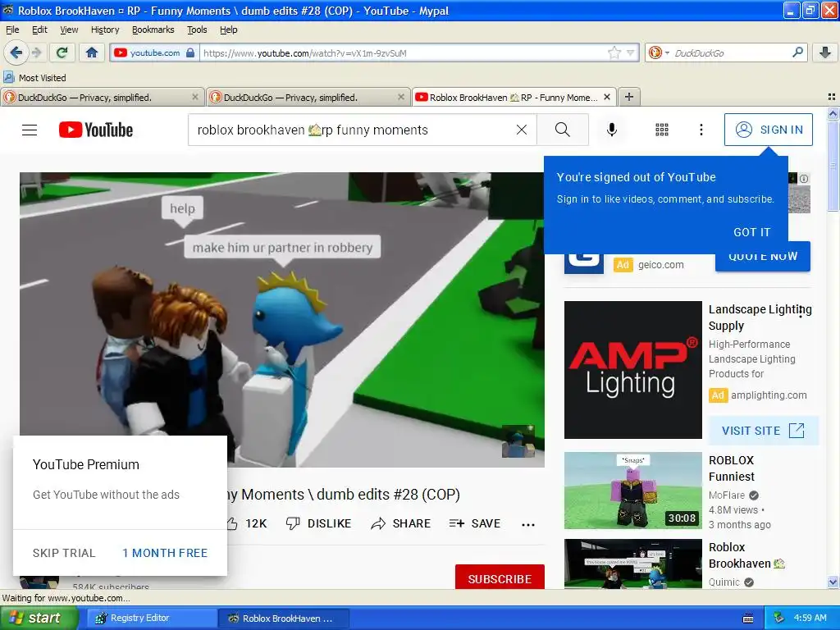Click the ad info icon
The image size is (840, 630).
804,179
